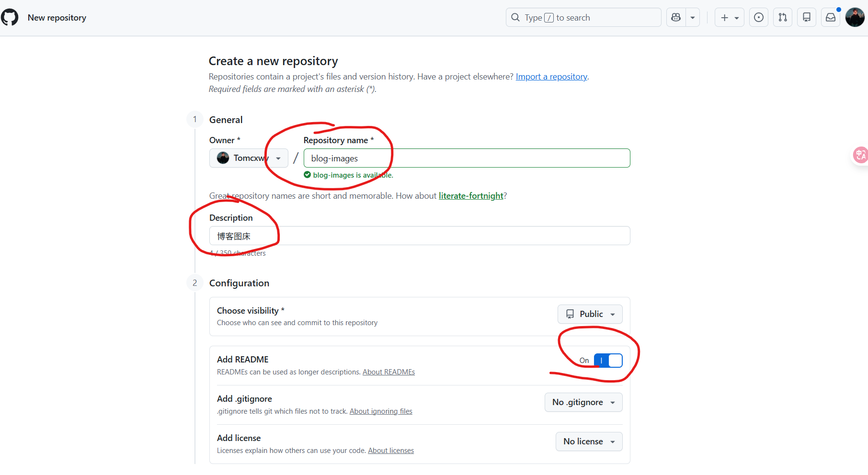
Task: Open the plus Create new menu
Action: (729, 18)
